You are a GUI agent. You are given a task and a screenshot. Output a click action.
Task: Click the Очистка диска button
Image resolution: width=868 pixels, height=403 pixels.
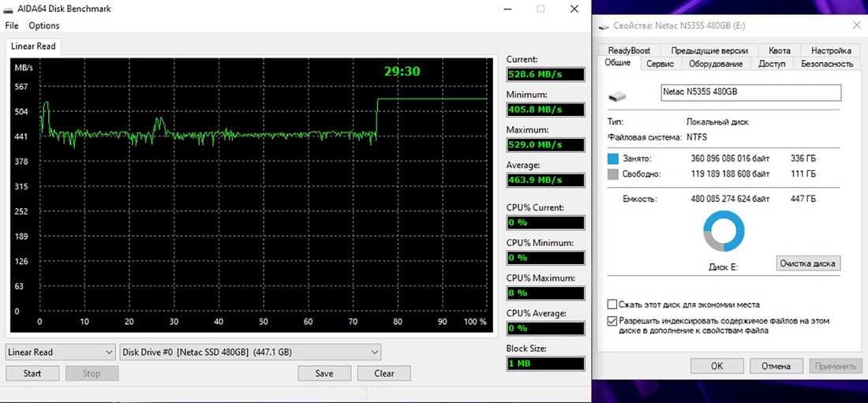[x=808, y=263]
